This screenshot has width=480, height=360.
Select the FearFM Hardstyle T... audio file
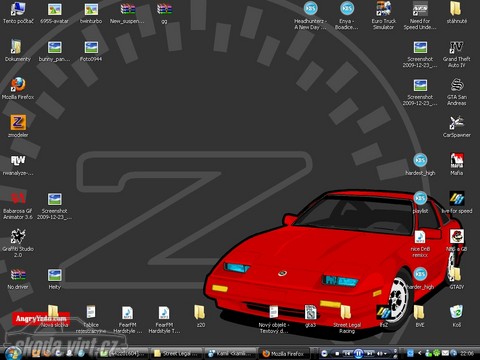click(164, 319)
